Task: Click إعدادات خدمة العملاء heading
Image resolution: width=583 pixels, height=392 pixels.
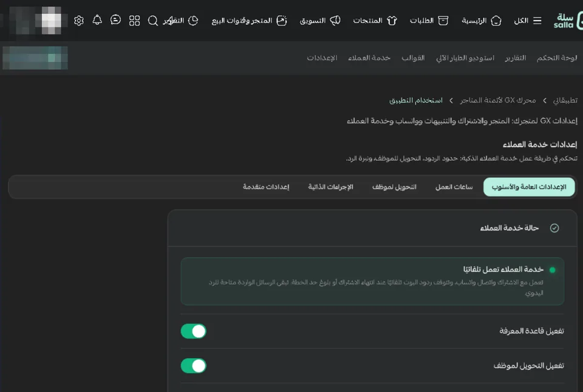Action: 540,144
